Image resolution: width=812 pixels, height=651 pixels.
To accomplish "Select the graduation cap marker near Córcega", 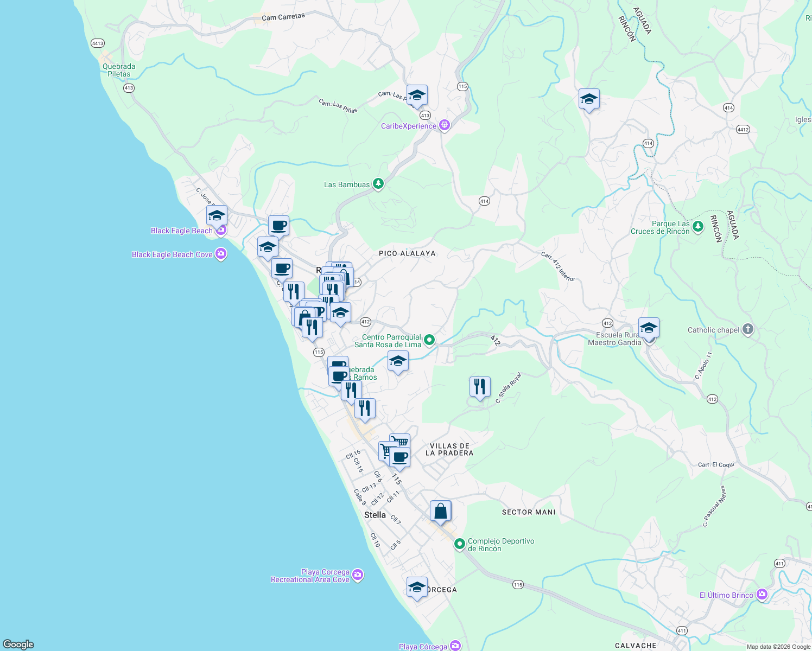I will [x=417, y=586].
